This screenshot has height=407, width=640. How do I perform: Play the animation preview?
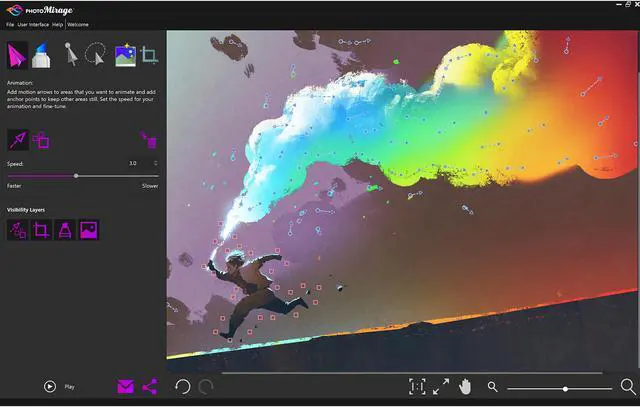(x=50, y=387)
